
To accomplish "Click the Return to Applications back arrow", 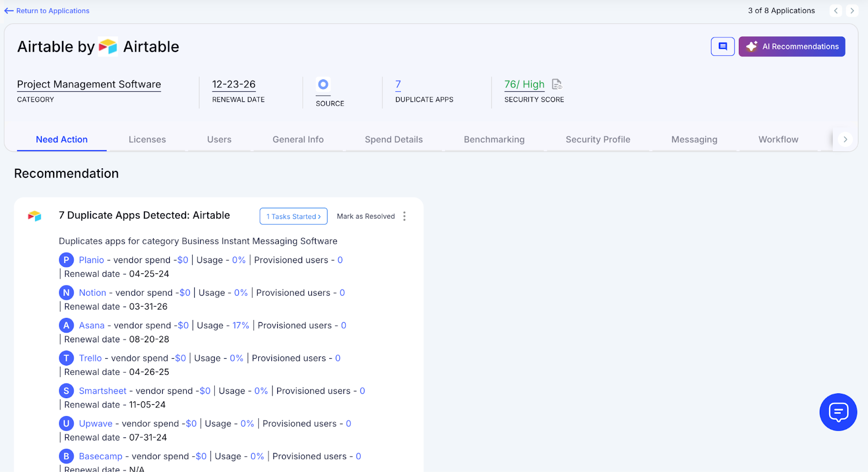I will tap(9, 11).
